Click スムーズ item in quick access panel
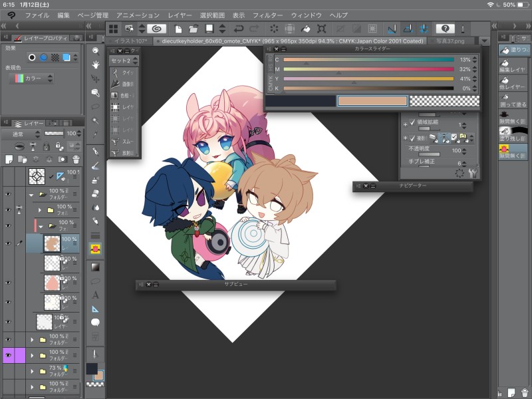532x399 pixels. pyautogui.click(x=123, y=142)
